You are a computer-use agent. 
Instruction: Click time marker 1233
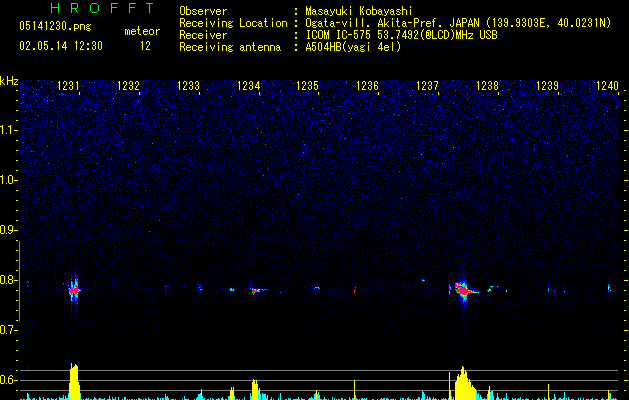coord(188,85)
